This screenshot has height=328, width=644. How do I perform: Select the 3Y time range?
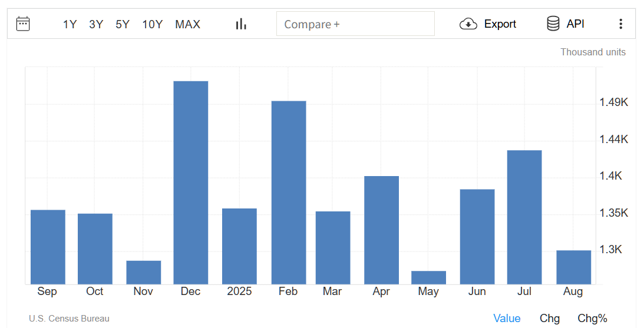(96, 24)
